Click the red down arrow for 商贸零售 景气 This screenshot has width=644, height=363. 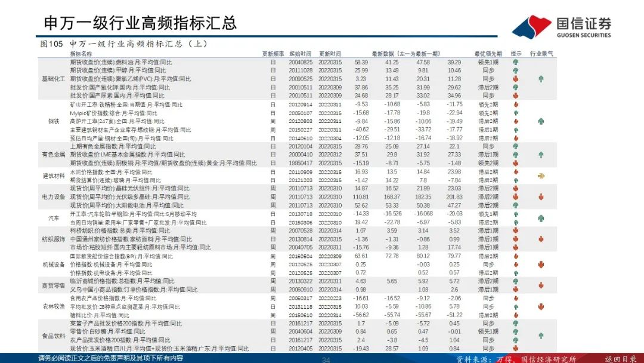click(541, 285)
